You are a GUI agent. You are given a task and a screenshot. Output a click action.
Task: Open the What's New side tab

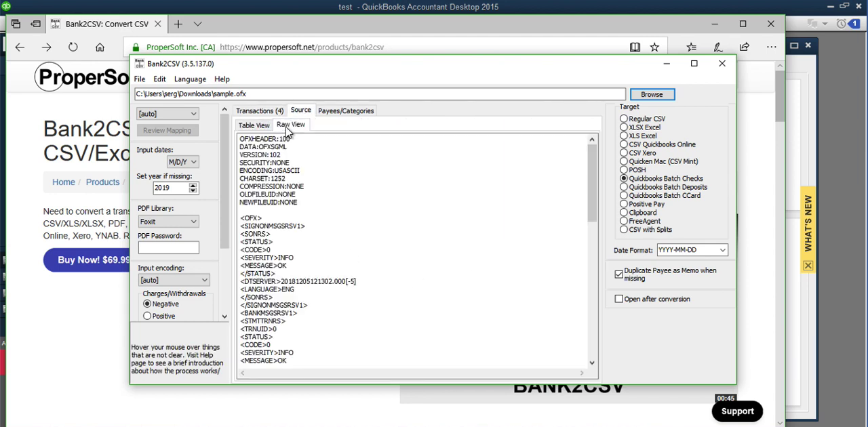[x=808, y=224]
